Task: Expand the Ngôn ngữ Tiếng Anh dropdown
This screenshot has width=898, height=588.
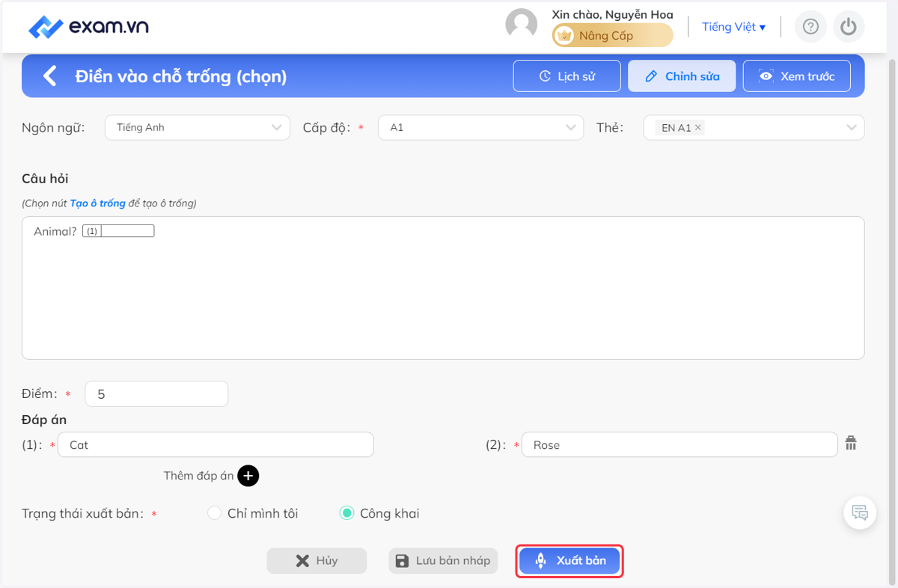Action: click(198, 127)
